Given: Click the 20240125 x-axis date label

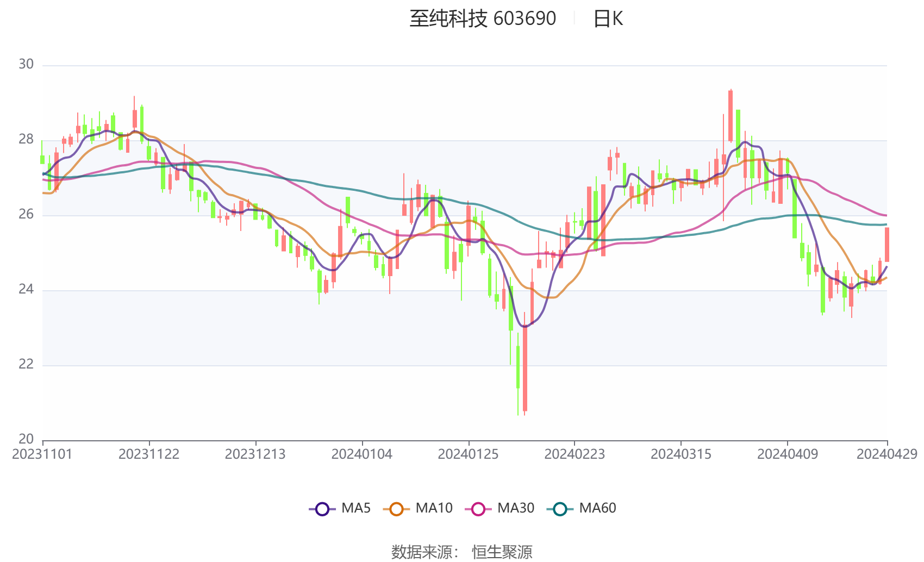Looking at the screenshot, I should pyautogui.click(x=468, y=454).
